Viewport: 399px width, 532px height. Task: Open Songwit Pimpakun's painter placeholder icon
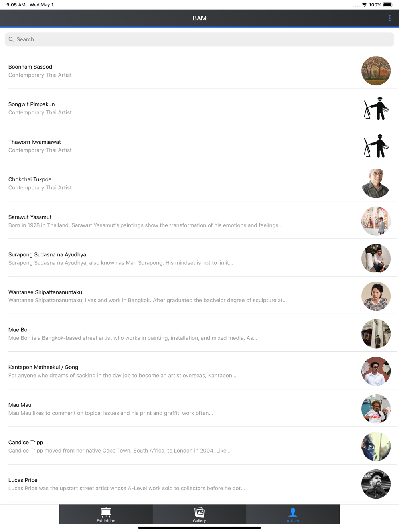(x=376, y=108)
